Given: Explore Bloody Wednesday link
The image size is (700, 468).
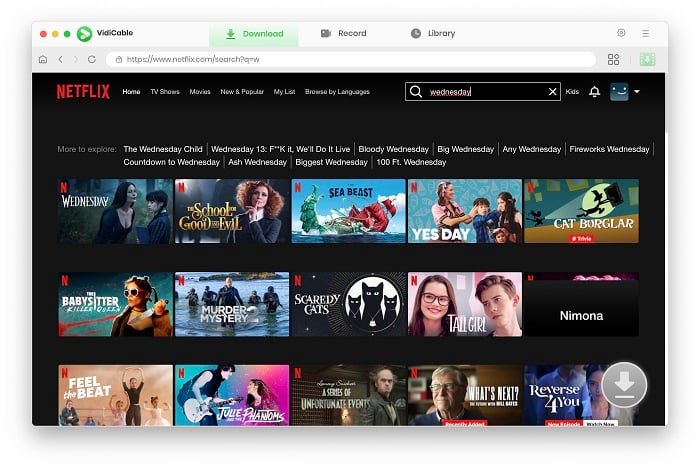Looking at the screenshot, I should coord(393,149).
